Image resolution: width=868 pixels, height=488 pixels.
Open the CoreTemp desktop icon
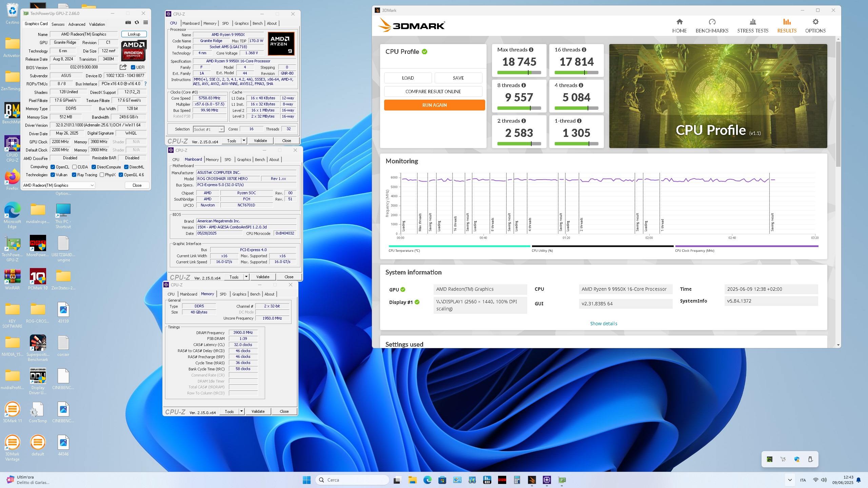[38, 412]
